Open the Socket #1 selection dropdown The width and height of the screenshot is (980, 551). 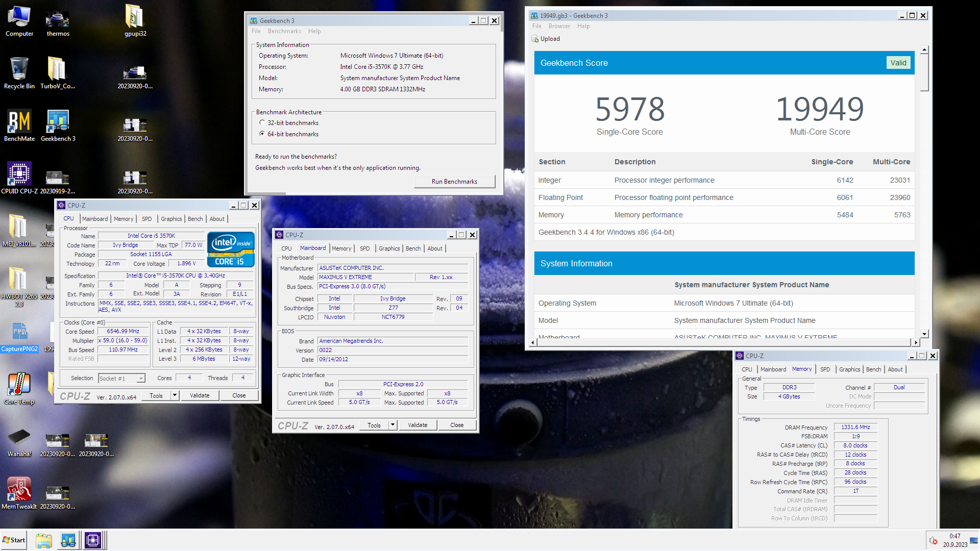tap(141, 379)
